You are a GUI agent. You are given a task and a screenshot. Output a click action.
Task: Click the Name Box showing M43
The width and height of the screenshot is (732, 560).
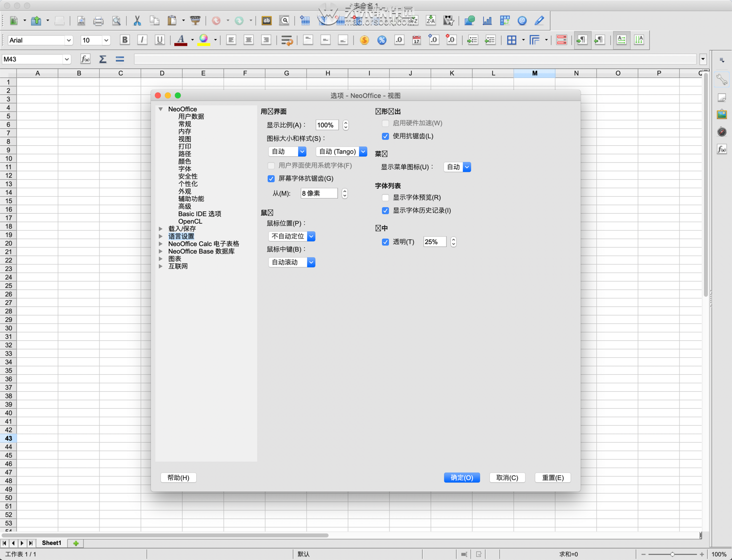click(33, 59)
